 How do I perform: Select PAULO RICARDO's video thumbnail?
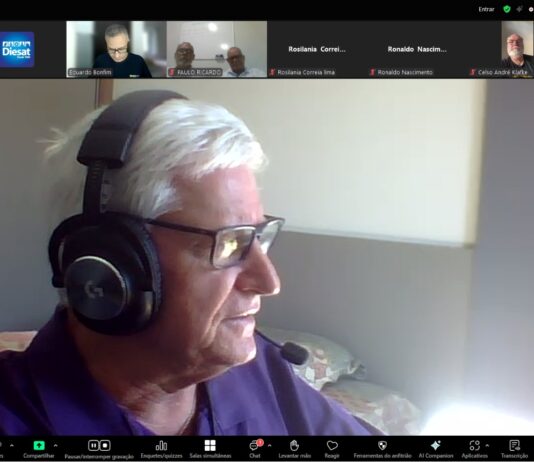coord(217,49)
